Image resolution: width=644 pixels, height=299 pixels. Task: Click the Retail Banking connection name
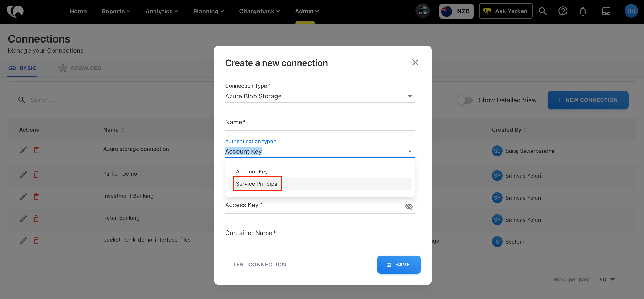click(x=121, y=218)
